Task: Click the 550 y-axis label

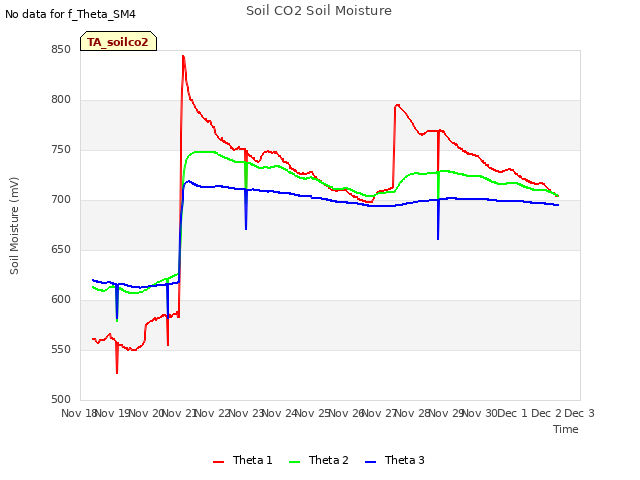Action: [61, 349]
